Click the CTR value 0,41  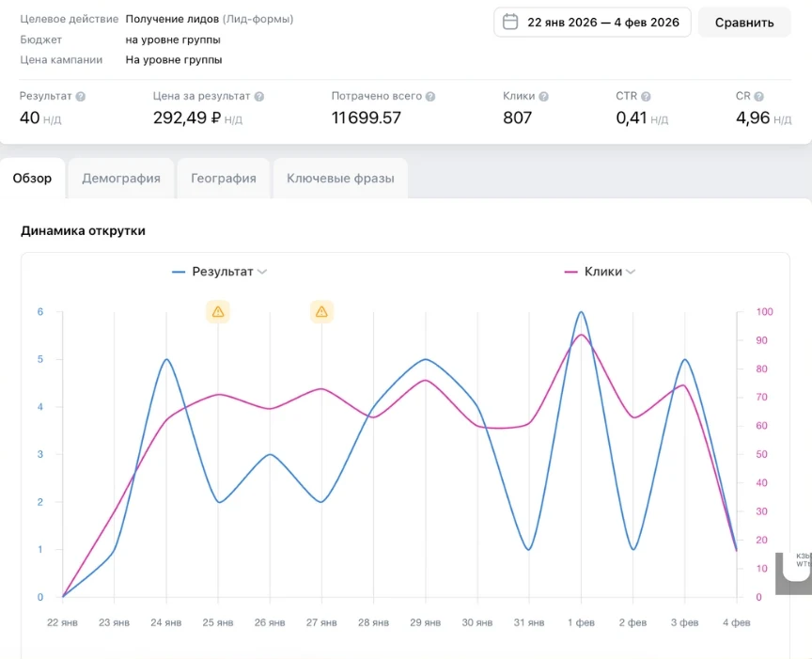[632, 118]
